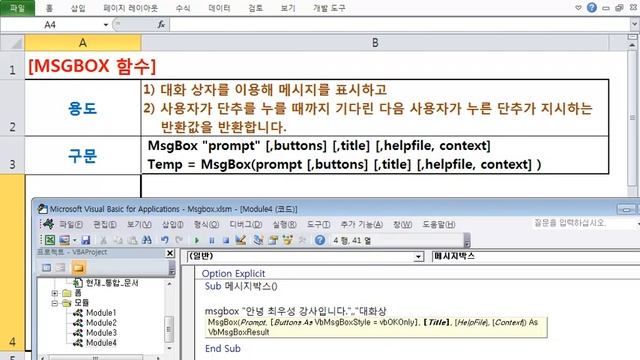This screenshot has width=640, height=360.
Task: Expand the 폼 folder in project tree
Action: (x=55, y=293)
